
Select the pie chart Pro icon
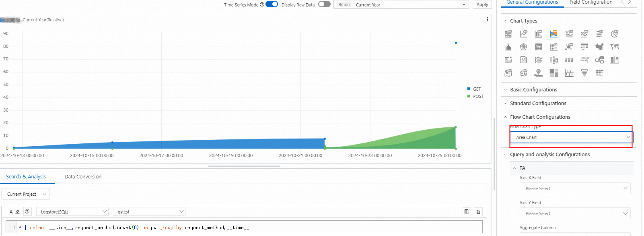pos(615,34)
